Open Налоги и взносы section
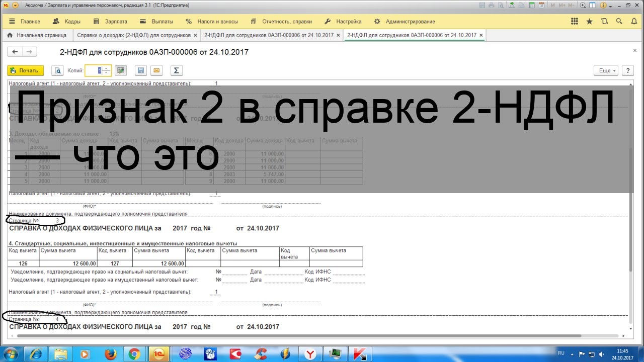Screen dimensions: 644x362 tap(212, 22)
